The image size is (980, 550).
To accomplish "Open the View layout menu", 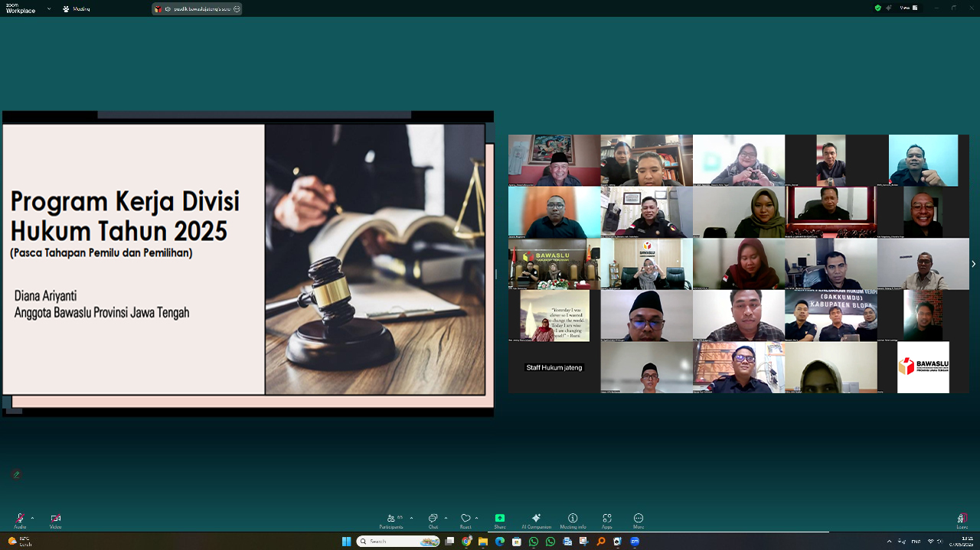I will (x=906, y=8).
